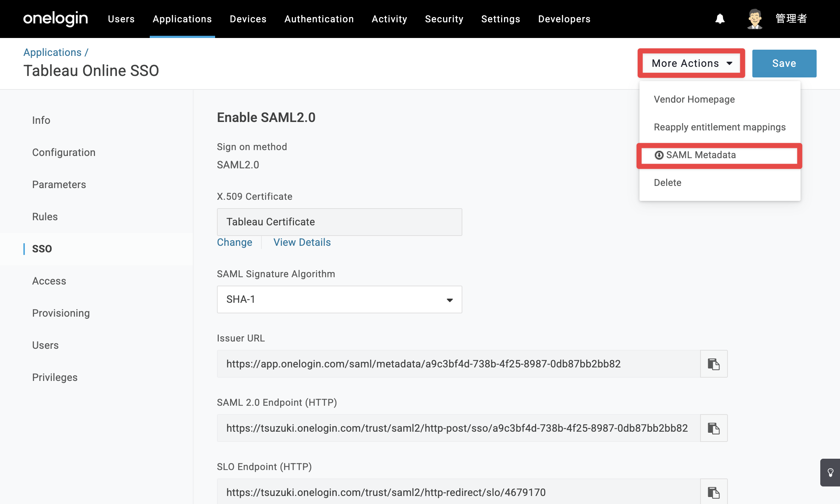Screen dimensions: 840x504
Task: Click the admin user avatar
Action: pos(755,19)
